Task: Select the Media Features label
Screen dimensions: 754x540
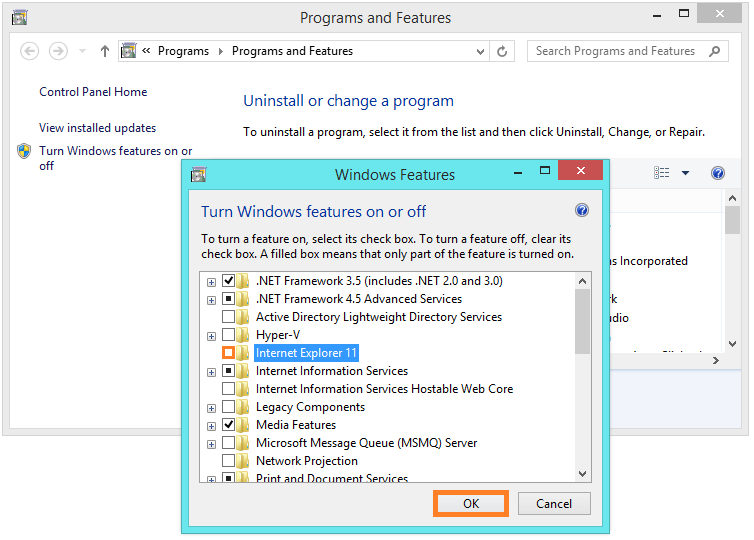Action: click(296, 425)
